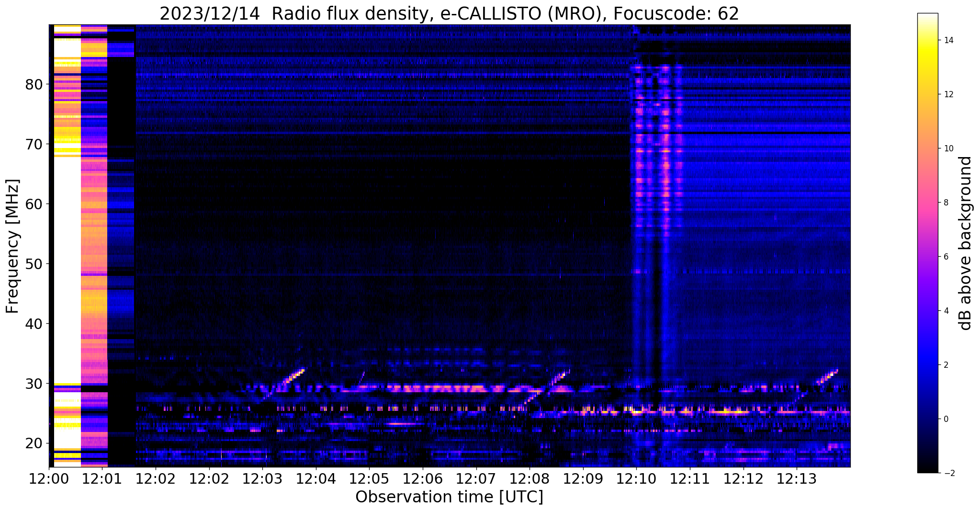Click the 12:12 time tick label
Viewport: 980px width, 511px height.
pos(743,479)
